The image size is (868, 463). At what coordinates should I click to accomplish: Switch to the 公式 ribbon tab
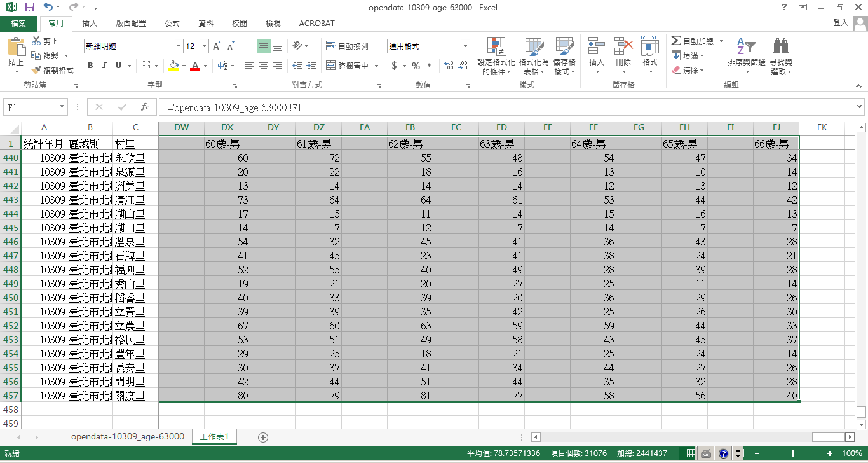[x=172, y=24]
